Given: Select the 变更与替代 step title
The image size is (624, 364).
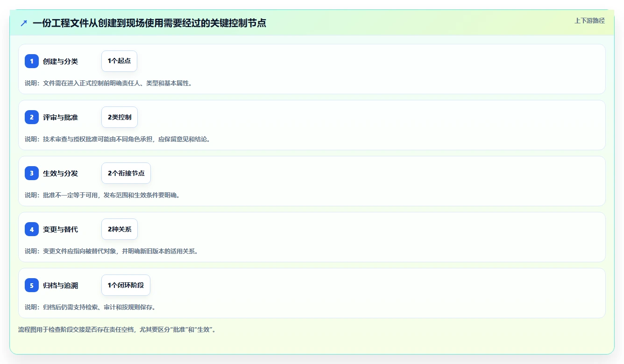Looking at the screenshot, I should (60, 229).
